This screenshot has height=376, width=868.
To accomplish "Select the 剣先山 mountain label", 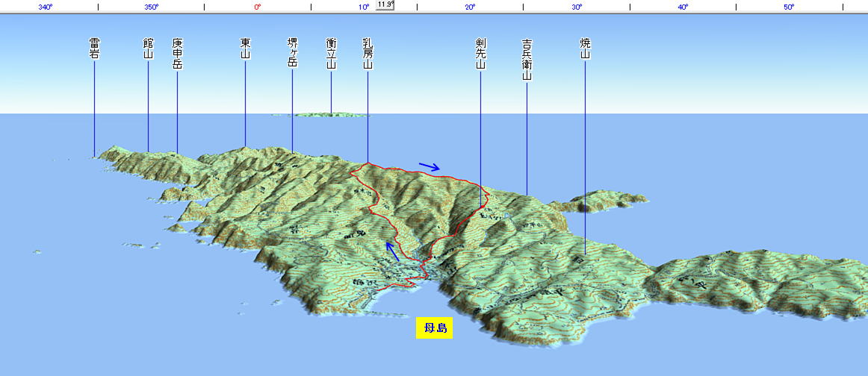I will pyautogui.click(x=480, y=54).
